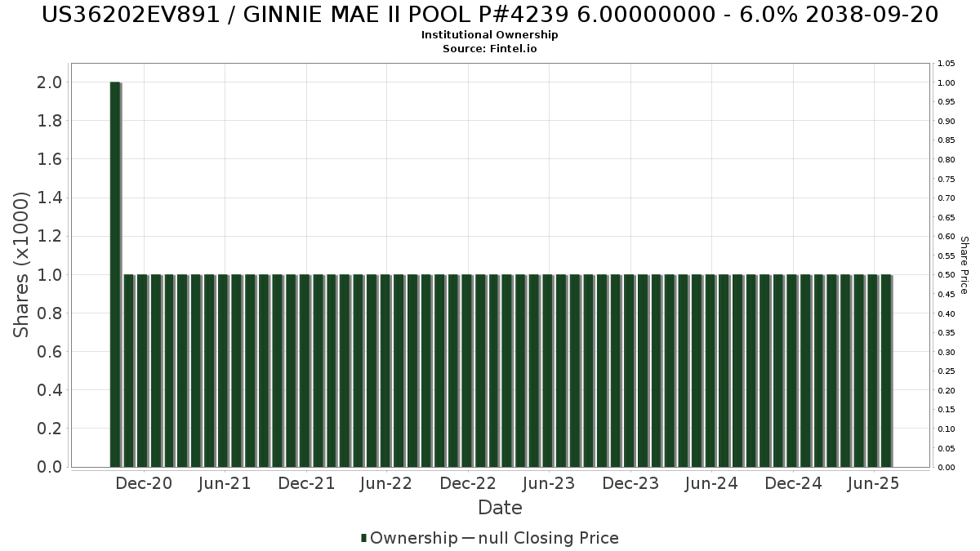Click the 'null Closing Price' legend entry
The image size is (980, 551).
[x=549, y=538]
